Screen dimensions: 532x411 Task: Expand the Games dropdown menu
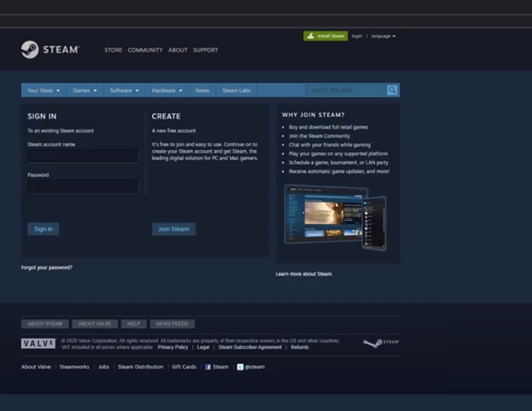(85, 91)
